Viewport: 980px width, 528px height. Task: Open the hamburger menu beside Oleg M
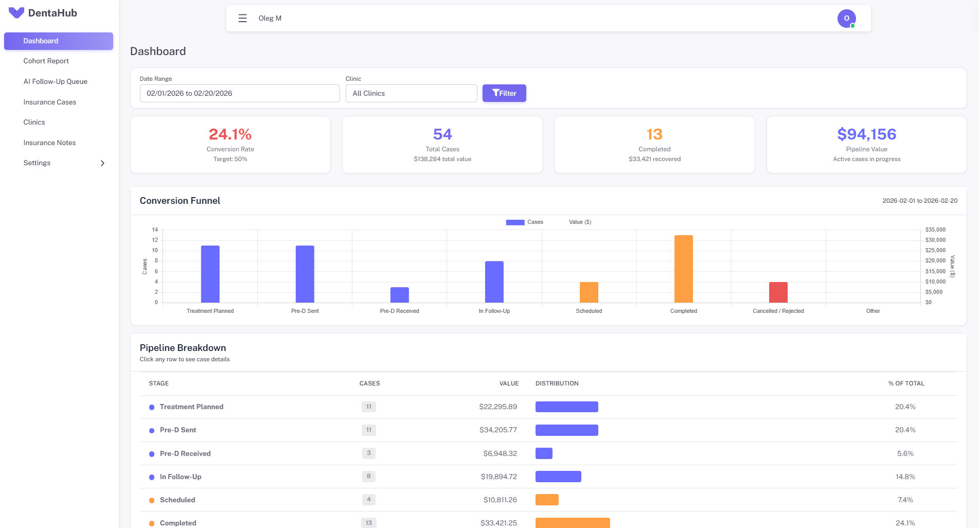pyautogui.click(x=242, y=17)
